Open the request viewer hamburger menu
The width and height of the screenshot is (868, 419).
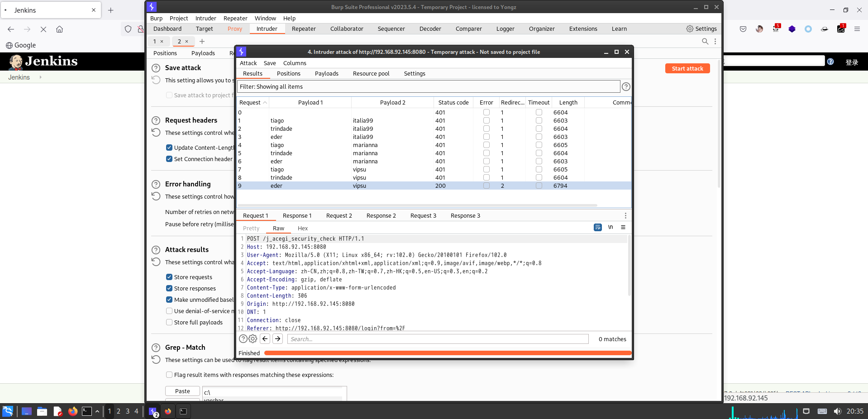click(x=623, y=227)
